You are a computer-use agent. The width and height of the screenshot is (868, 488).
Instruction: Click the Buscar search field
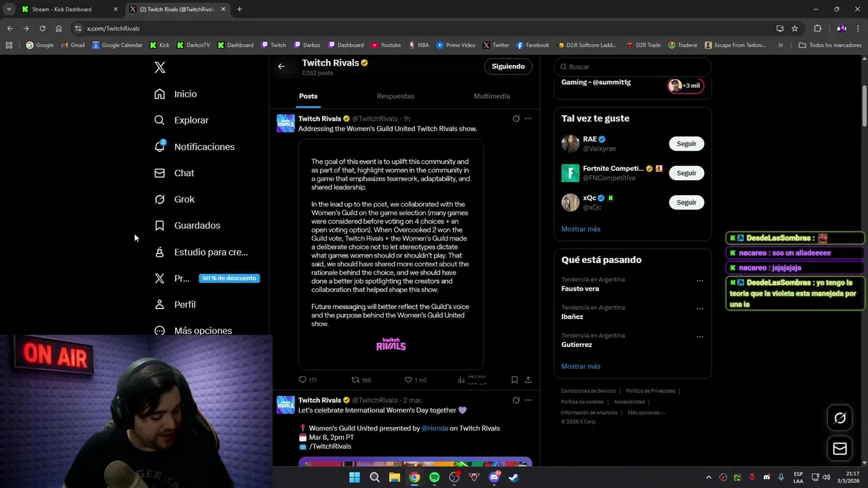(x=633, y=66)
